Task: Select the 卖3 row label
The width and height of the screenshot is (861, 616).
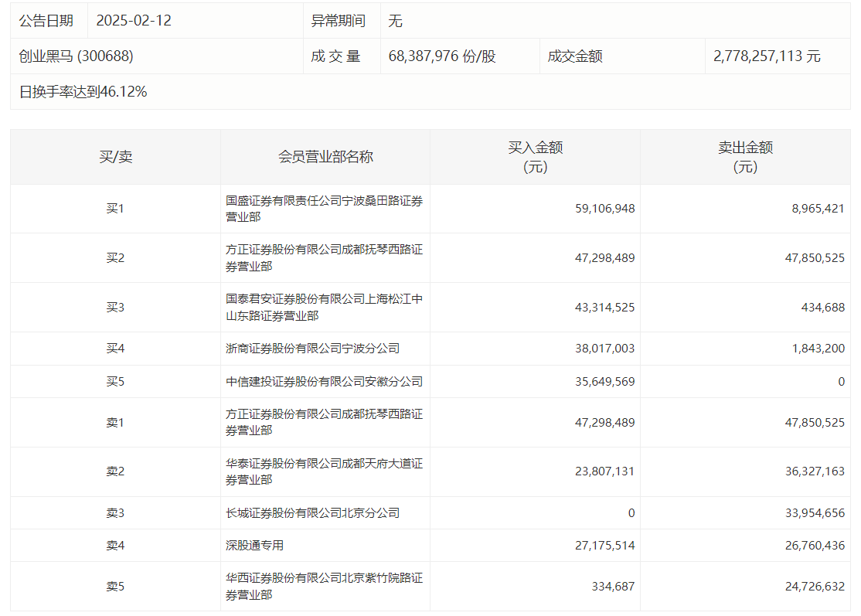Action: pos(115,513)
